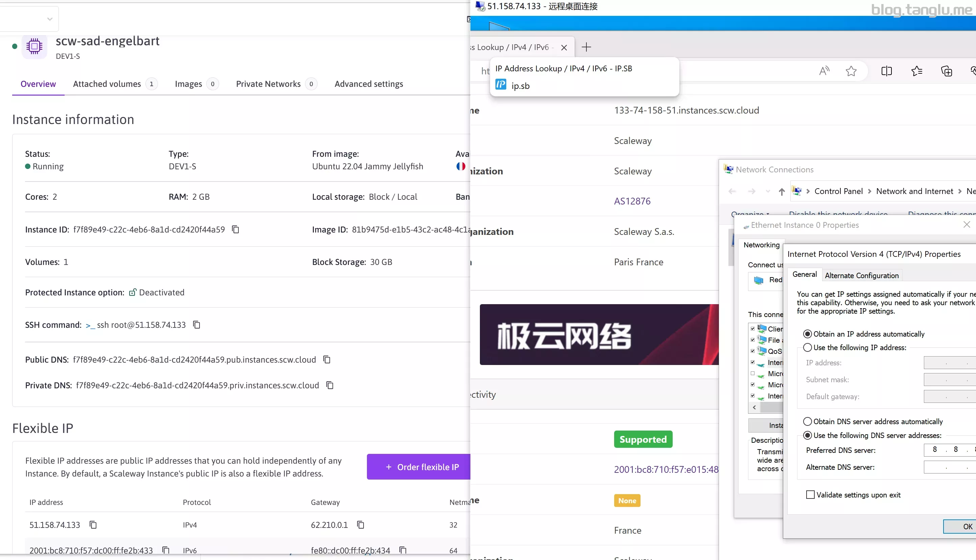
Task: Copy the Private DNS address
Action: 330,385
